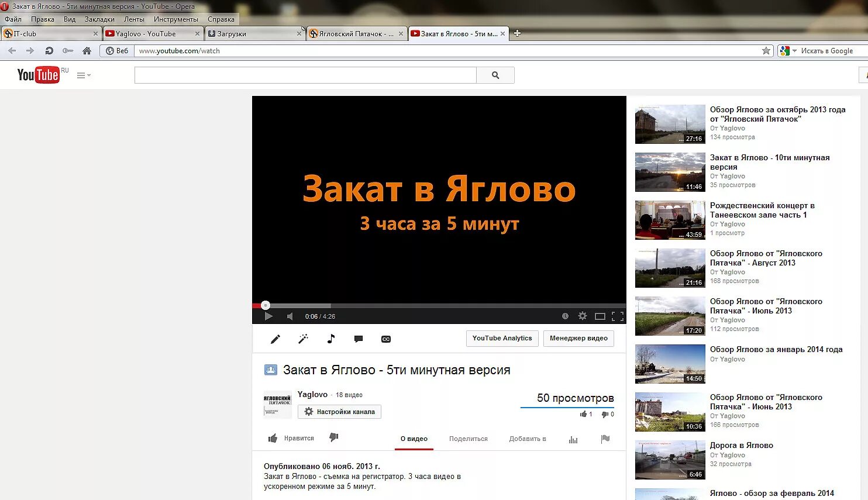Seek in the buffered part of timeline
This screenshot has width=868, height=500.
click(301, 305)
